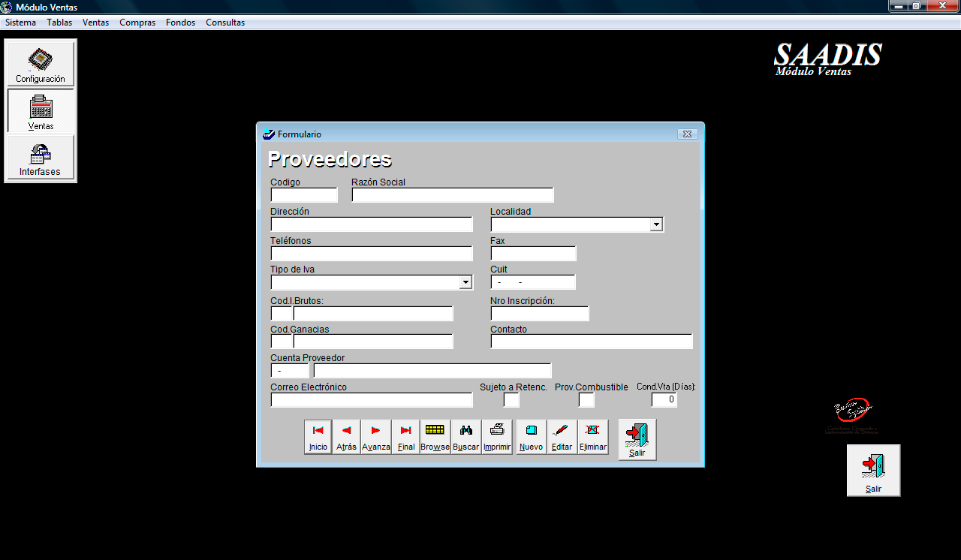Image resolution: width=961 pixels, height=560 pixels.
Task: Go to first record with Inicio
Action: pos(318,437)
